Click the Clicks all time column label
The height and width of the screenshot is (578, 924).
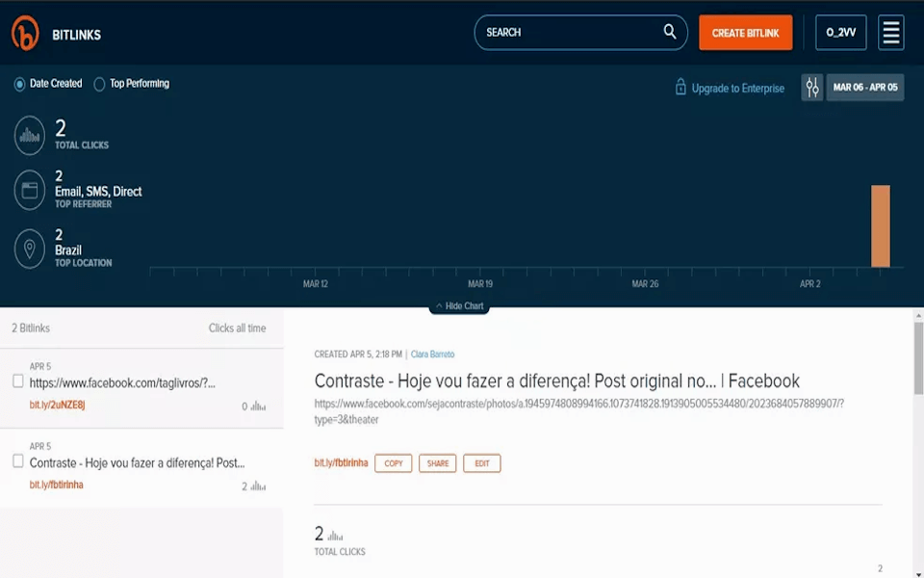[x=237, y=328]
